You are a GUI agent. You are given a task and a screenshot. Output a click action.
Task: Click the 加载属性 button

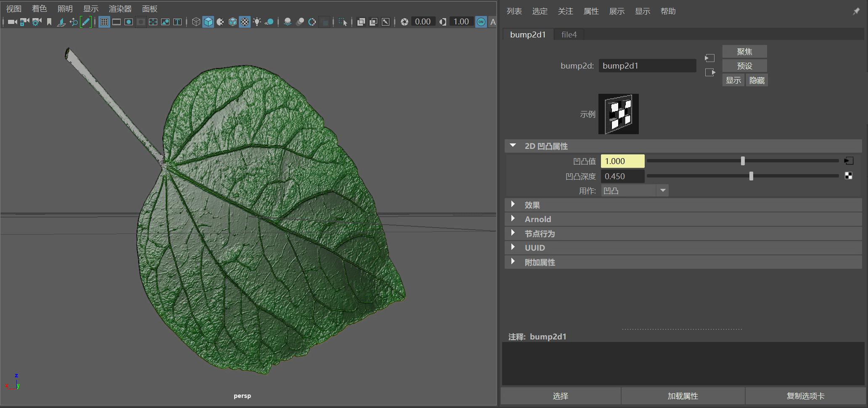tap(683, 396)
